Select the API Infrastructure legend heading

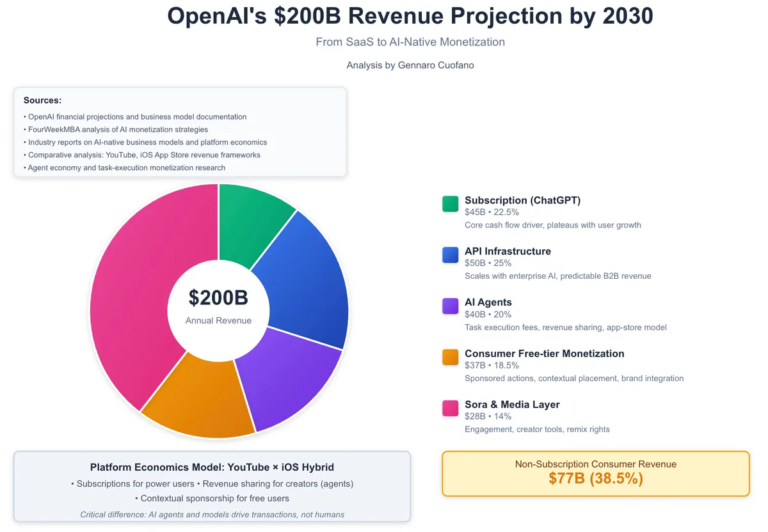pyautogui.click(x=508, y=251)
